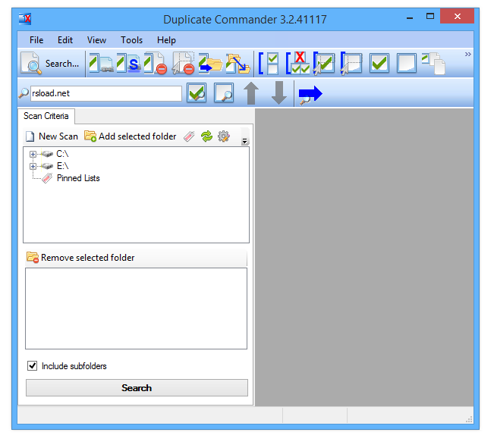This screenshot has height=448, width=494.
Task: Click the blue arrow find next icon
Action: [x=310, y=95]
